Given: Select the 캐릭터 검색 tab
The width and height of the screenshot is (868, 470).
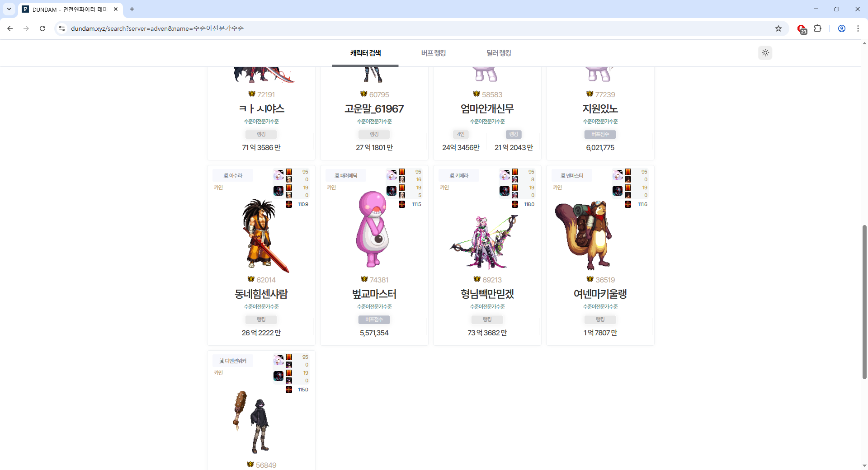Looking at the screenshot, I should tap(365, 53).
